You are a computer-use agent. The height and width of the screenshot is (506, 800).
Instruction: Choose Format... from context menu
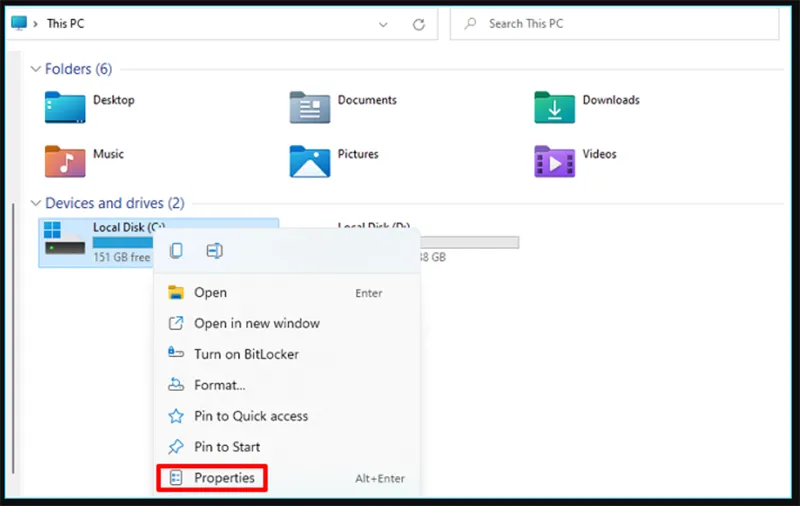click(287, 385)
